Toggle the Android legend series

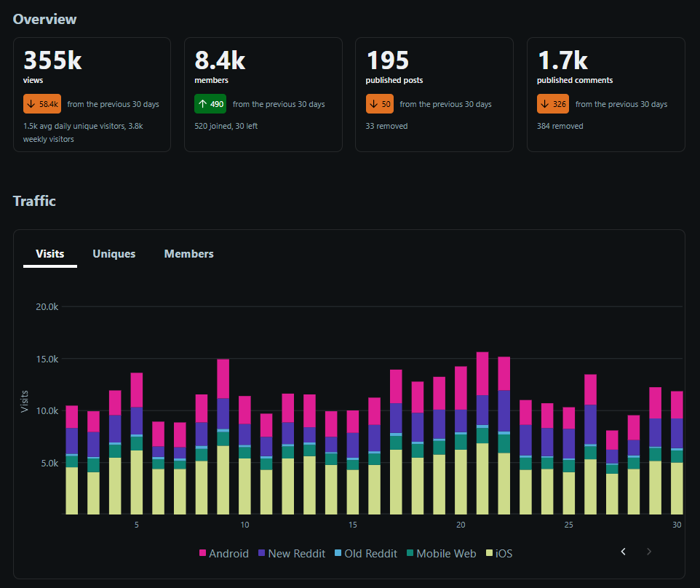point(223,554)
